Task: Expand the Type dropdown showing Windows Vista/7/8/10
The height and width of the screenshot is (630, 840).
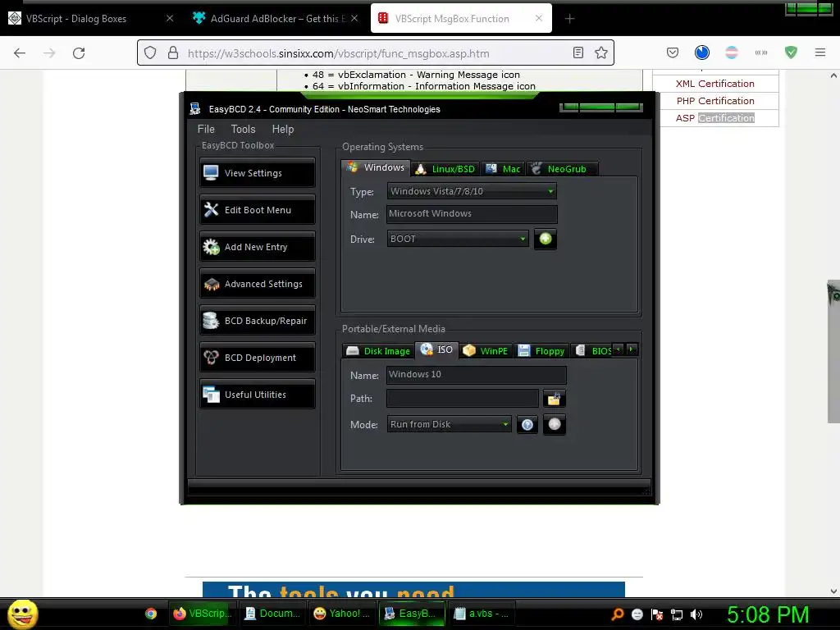Action: [472, 191]
